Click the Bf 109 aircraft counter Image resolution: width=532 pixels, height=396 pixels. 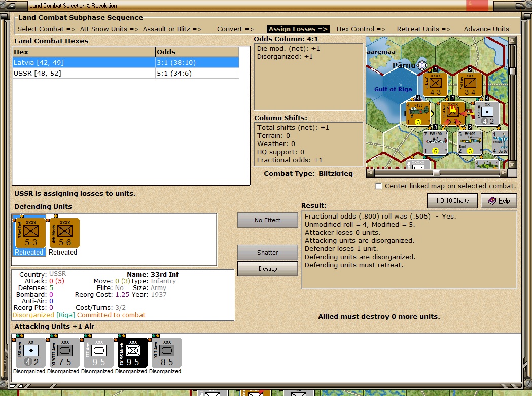(x=470, y=142)
